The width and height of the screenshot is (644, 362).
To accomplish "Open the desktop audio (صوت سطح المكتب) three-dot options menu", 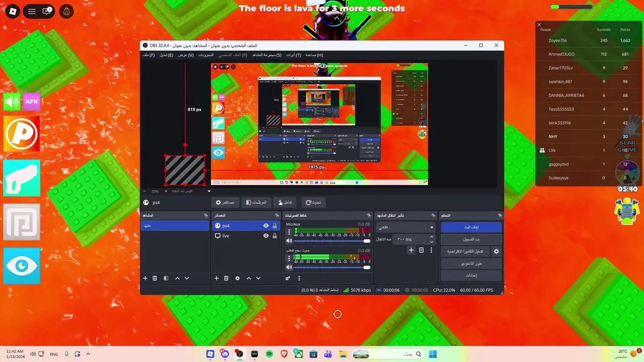I will (x=289, y=258).
